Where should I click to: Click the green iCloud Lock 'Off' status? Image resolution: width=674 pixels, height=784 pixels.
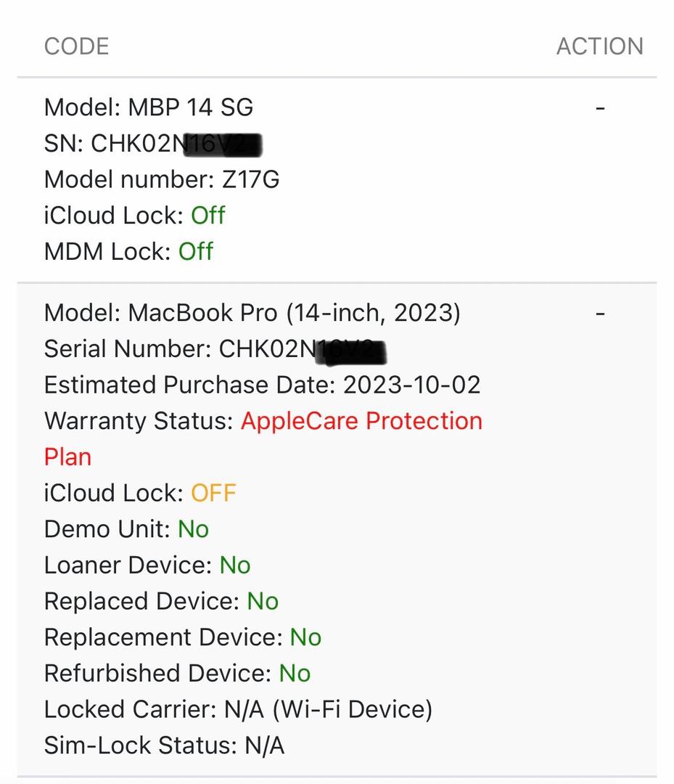(x=208, y=216)
